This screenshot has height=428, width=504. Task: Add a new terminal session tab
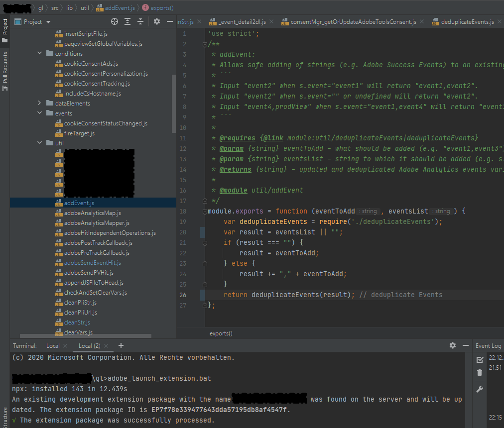click(121, 345)
